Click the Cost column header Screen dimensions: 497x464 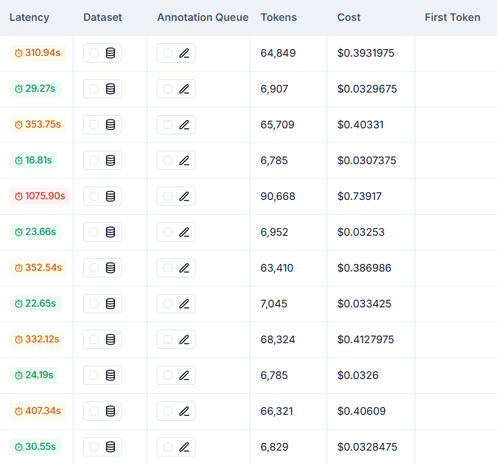click(349, 17)
